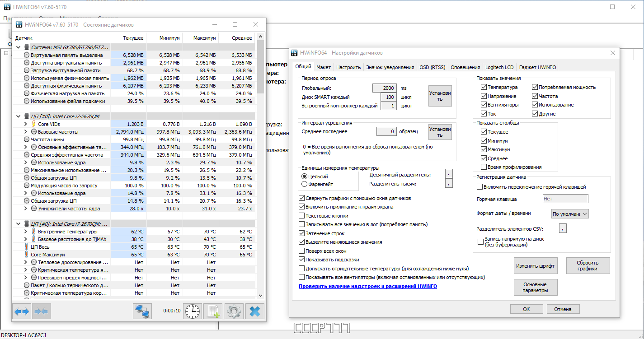
Task: Click HWiNFO64 logo in sensor status title bar
Action: [x=19, y=24]
